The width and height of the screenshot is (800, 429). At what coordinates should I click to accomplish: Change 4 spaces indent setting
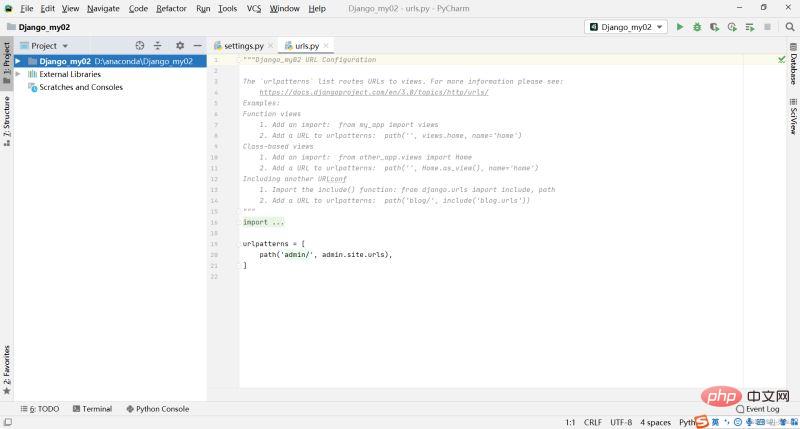pos(655,422)
